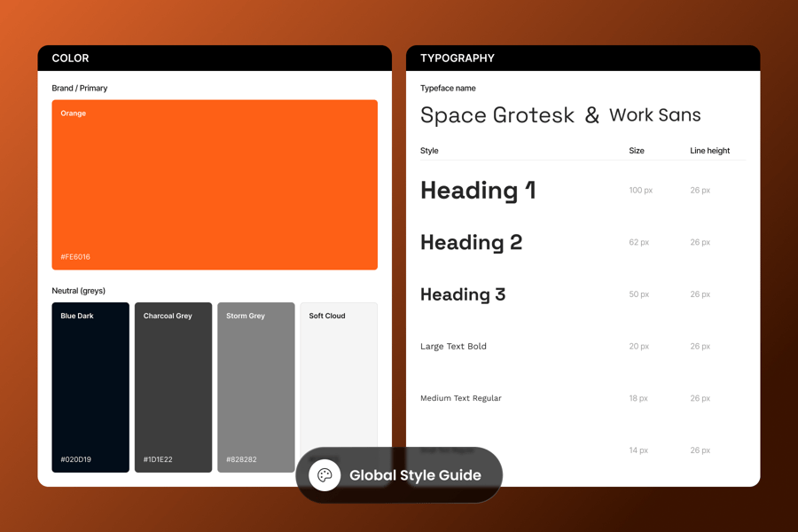Click the Space Grotesk typeface name

tap(497, 115)
